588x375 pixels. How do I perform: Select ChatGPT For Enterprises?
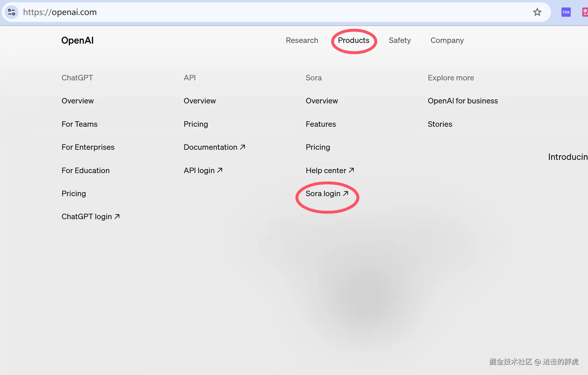point(88,147)
